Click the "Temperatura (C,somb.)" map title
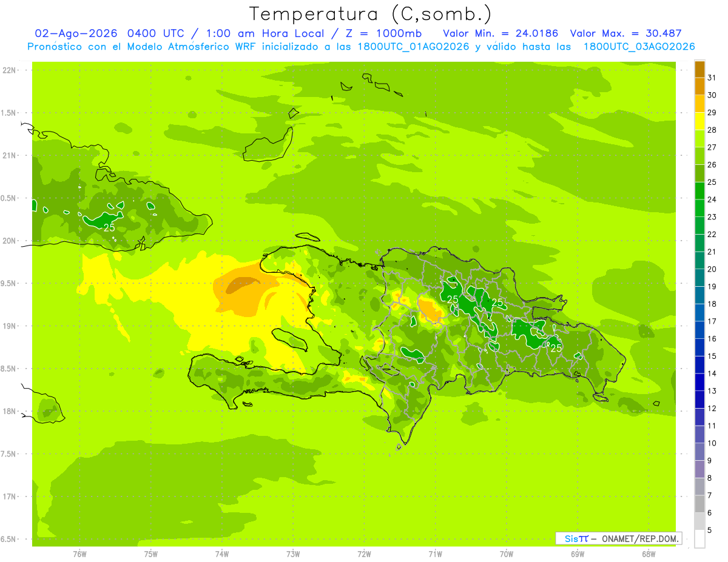 (x=371, y=14)
